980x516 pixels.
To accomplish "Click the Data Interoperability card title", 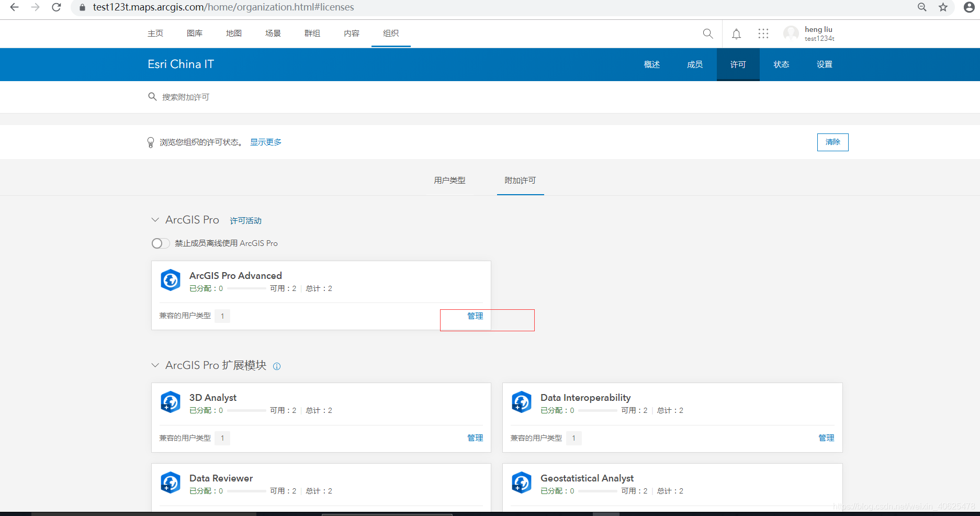I will point(585,398).
